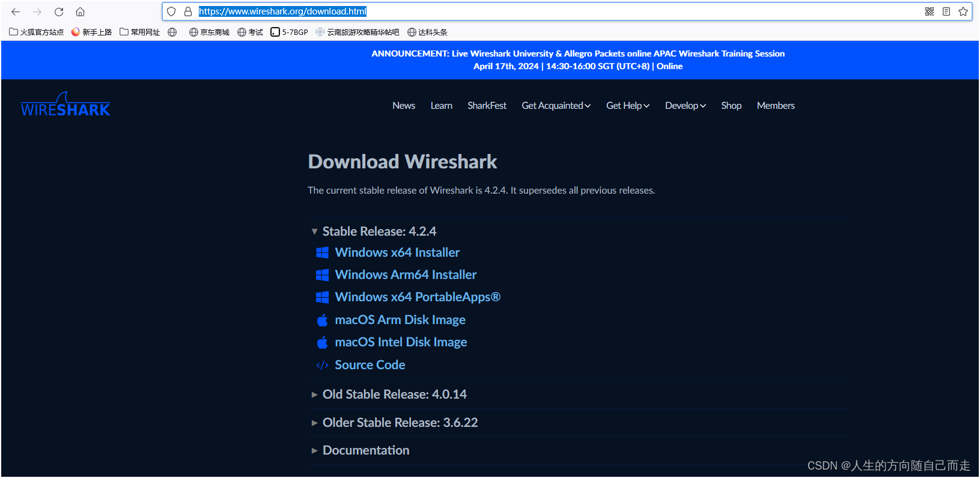980x478 pixels.
Task: Toggle reader view icon in address bar
Action: coord(946,11)
